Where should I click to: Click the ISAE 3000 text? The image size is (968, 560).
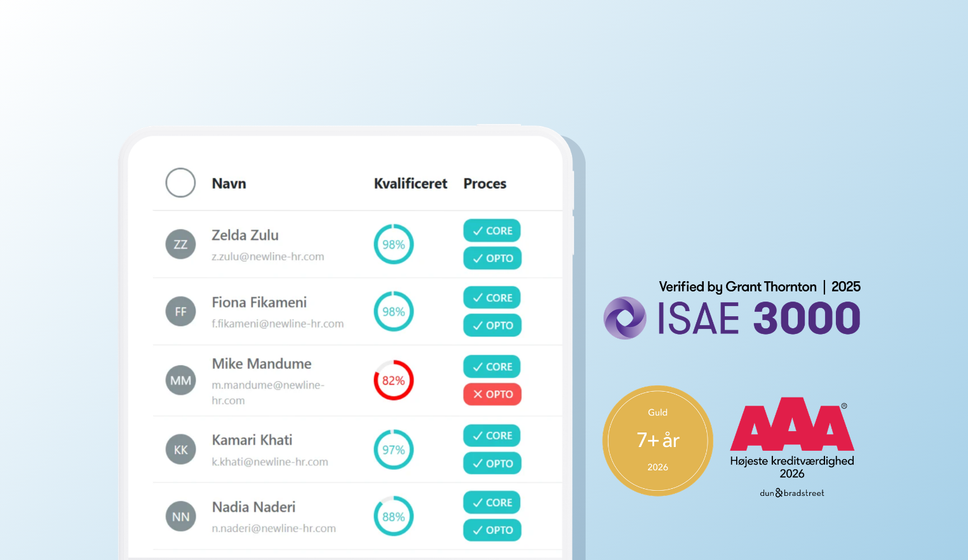click(758, 318)
